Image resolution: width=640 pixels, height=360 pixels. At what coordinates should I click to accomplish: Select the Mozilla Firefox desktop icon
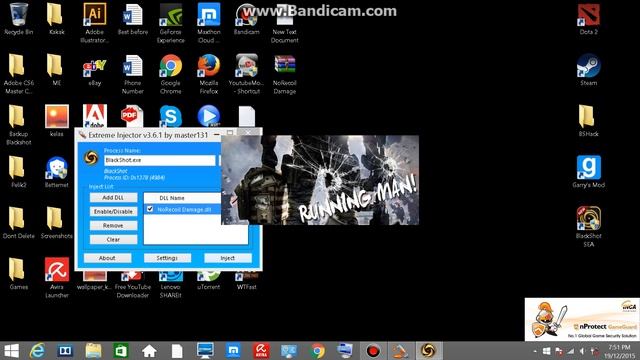(x=209, y=74)
